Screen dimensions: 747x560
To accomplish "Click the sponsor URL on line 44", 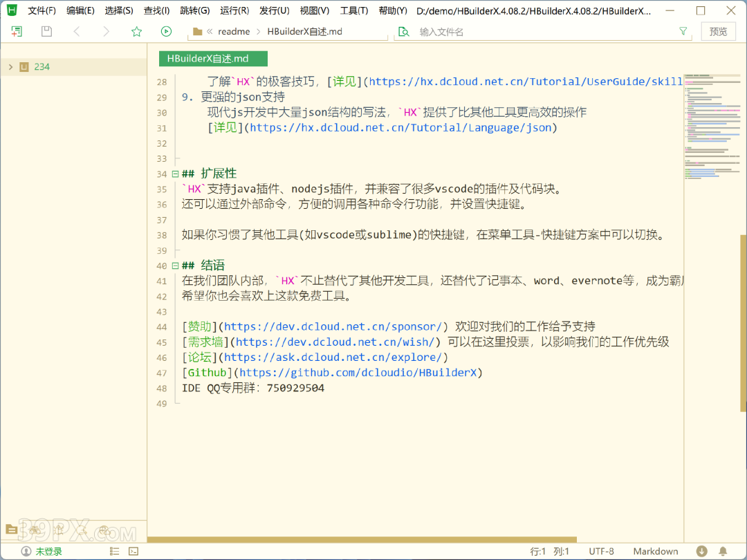I will tap(333, 326).
